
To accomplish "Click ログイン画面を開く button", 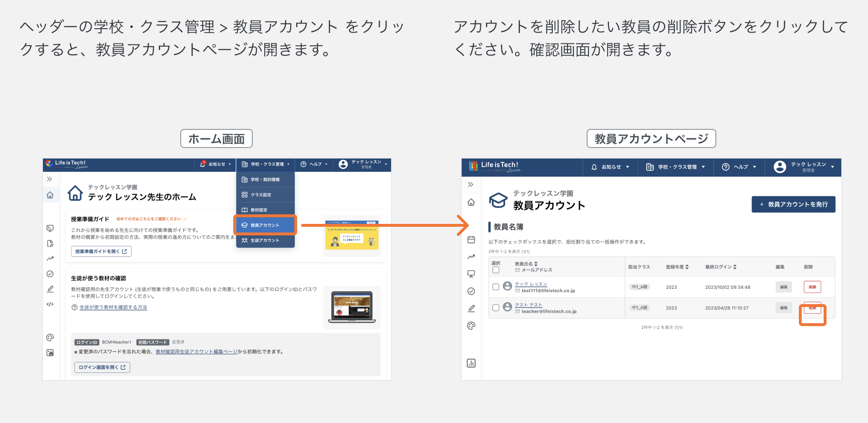I will click(x=102, y=367).
